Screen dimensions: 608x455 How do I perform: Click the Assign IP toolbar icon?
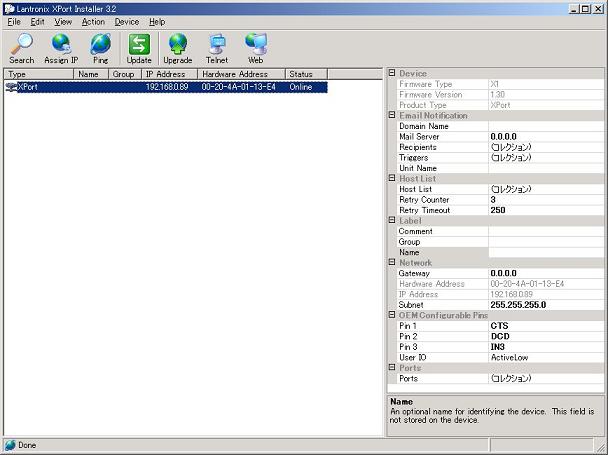pos(61,48)
